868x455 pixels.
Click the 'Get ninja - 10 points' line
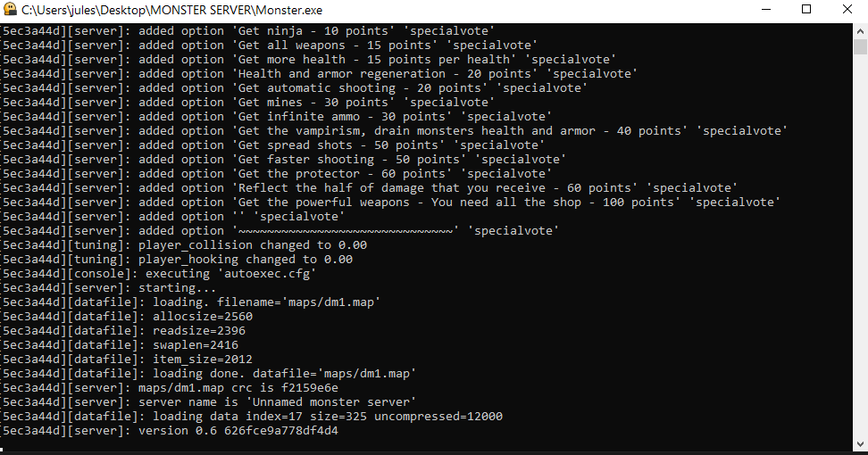248,31
